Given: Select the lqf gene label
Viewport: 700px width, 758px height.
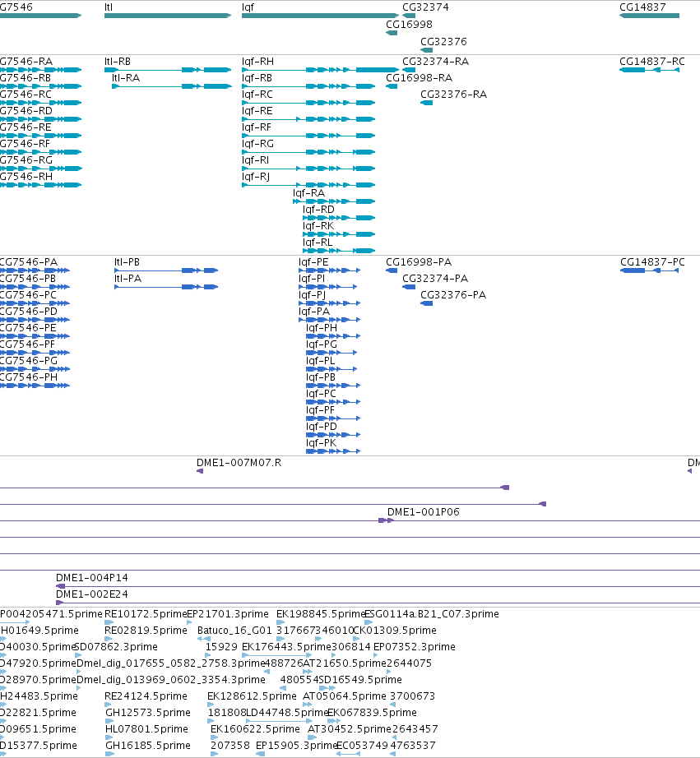Looking at the screenshot, I should tap(248, 7).
